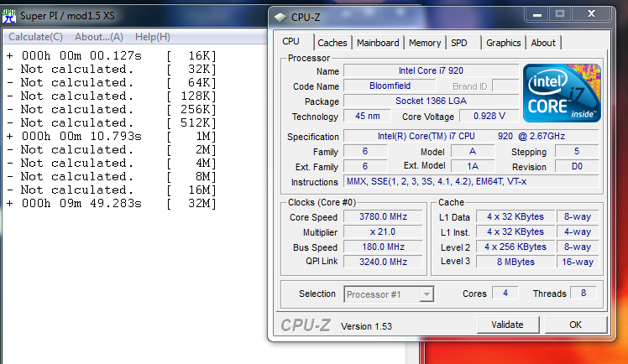Image resolution: width=628 pixels, height=364 pixels.
Task: Click the Bus Speed value '180.0 MHz'
Action: tap(383, 247)
